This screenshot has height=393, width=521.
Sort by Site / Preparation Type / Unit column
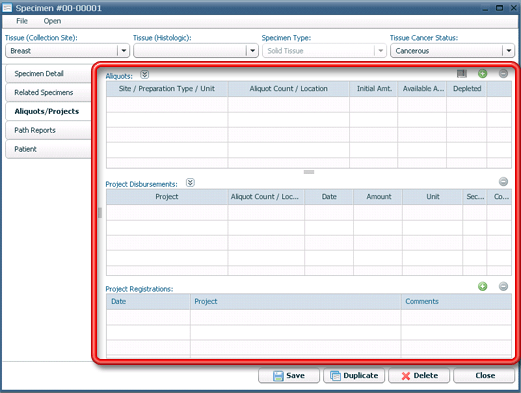pyautogui.click(x=167, y=89)
